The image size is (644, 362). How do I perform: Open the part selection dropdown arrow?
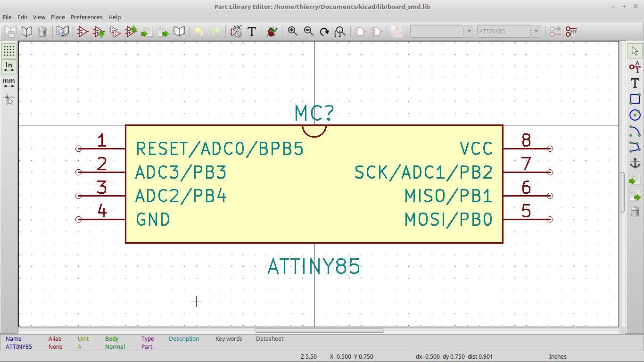[469, 32]
